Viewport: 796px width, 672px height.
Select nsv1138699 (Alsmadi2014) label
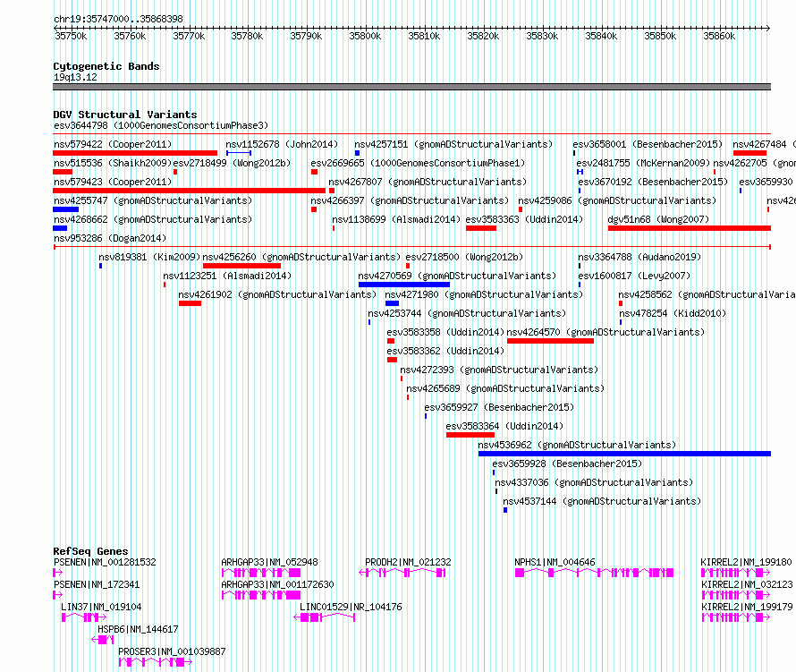pos(396,219)
